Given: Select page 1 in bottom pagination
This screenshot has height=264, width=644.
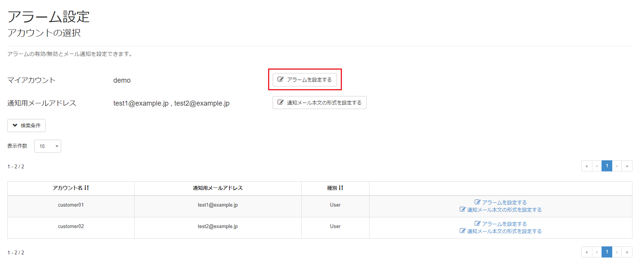Looking at the screenshot, I should [607, 252].
